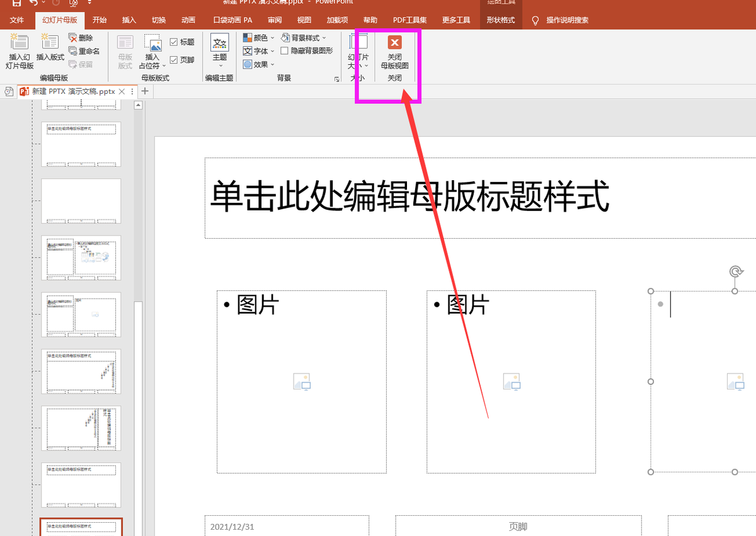
Task: Open the 更多工具 tab
Action: pyautogui.click(x=456, y=20)
